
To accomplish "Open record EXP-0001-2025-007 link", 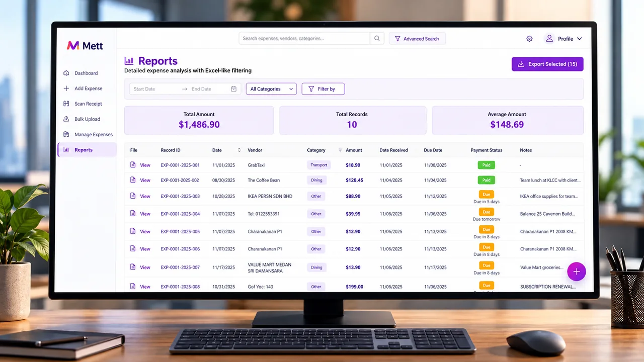I will (180, 267).
